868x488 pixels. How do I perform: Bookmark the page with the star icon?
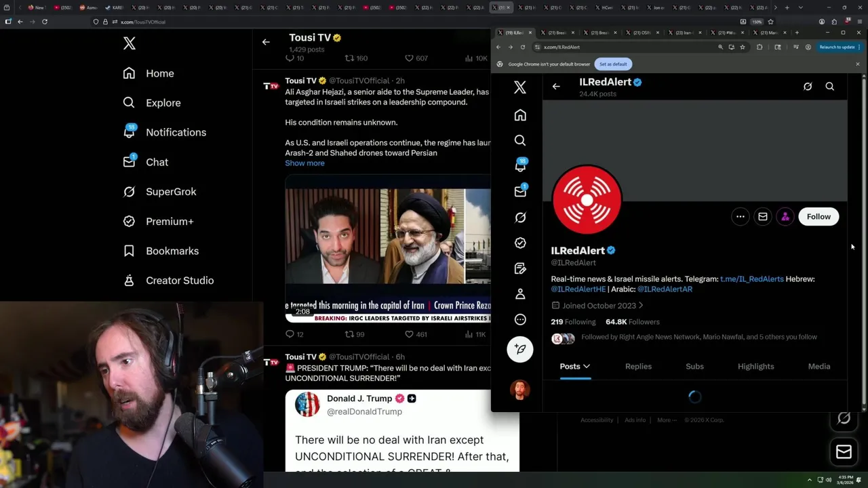pos(743,47)
